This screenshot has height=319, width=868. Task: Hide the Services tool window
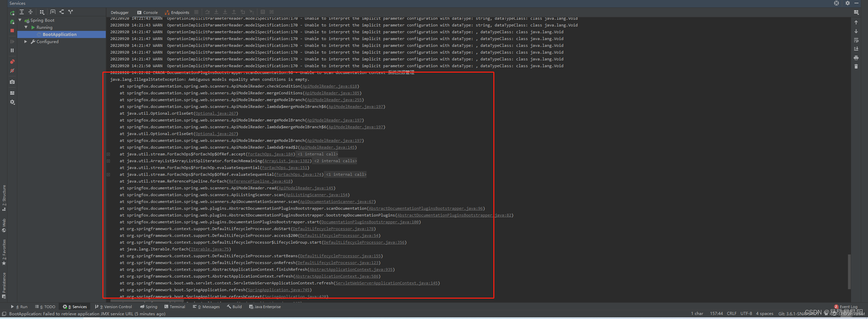[x=856, y=3]
